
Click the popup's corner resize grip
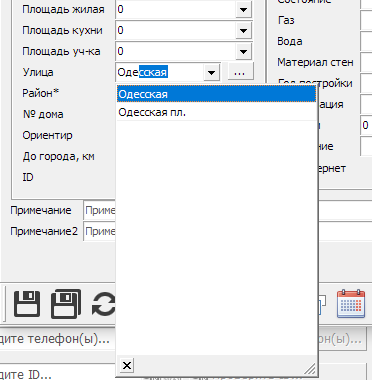[x=310, y=369]
